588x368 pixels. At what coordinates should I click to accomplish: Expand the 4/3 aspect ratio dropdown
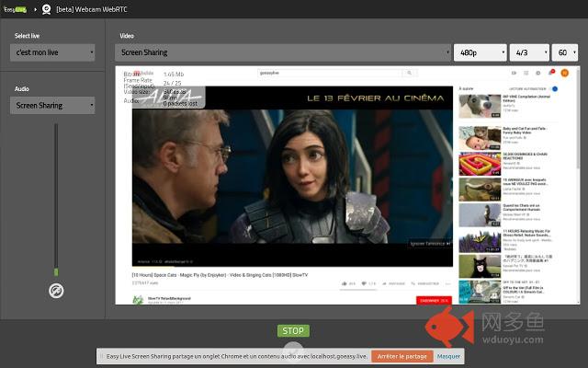[x=529, y=52]
